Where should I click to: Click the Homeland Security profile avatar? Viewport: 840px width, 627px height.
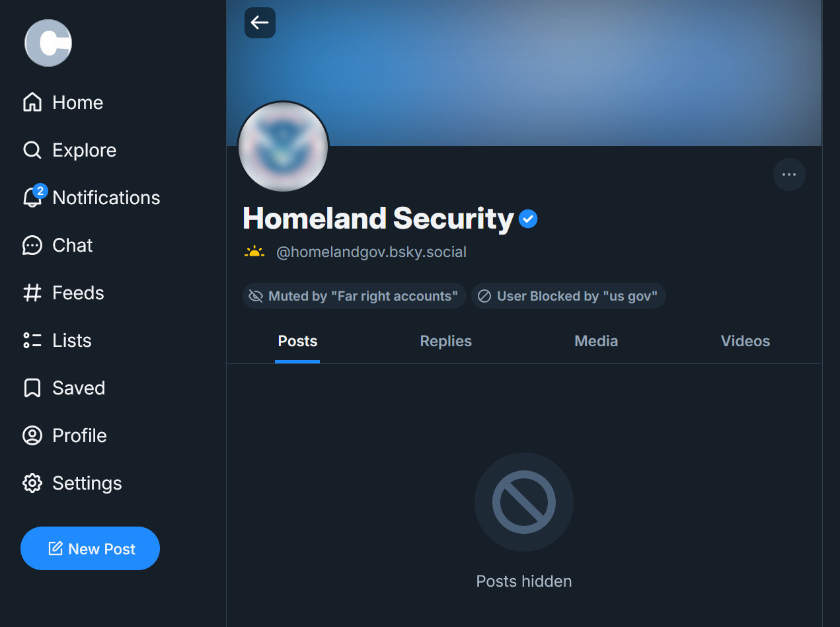(283, 147)
